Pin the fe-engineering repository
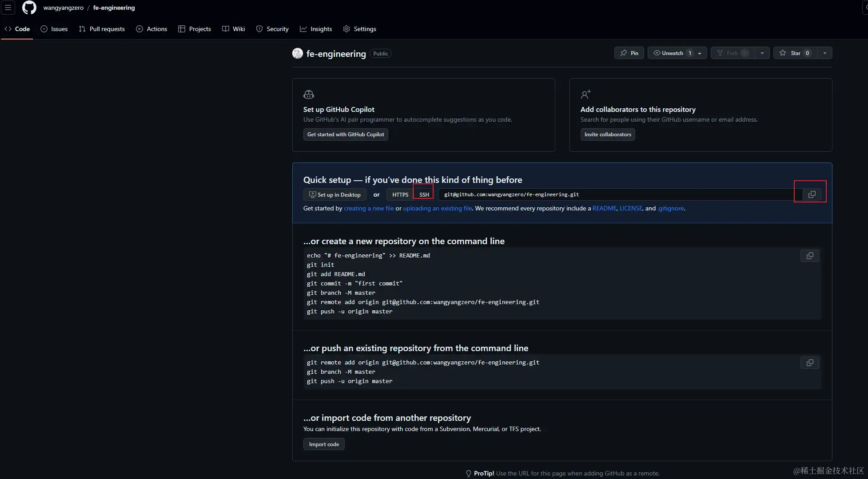The image size is (868, 479). 629,53
